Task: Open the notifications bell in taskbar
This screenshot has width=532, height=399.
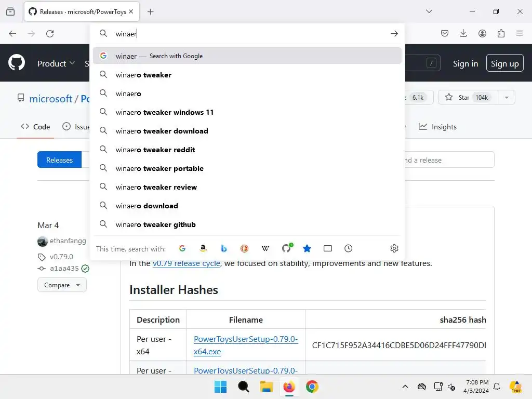Action: (x=497, y=387)
